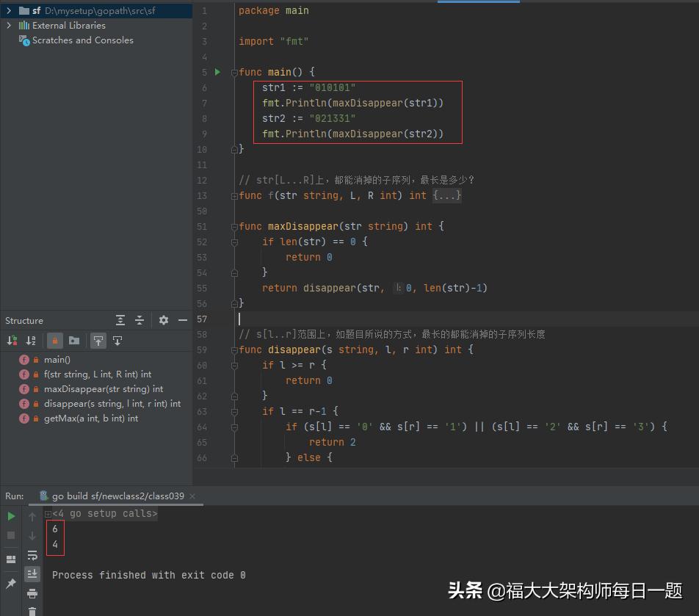Select maxDisappear function in Structure list

pyautogui.click(x=103, y=389)
